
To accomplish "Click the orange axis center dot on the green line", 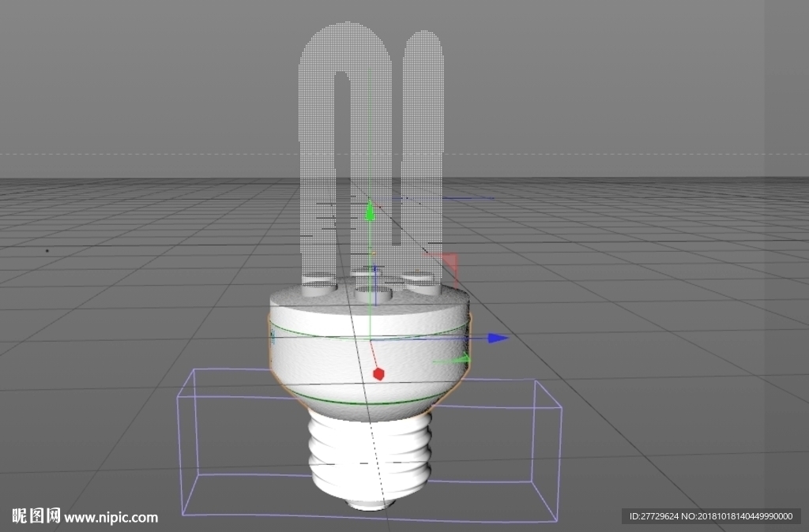I will coord(373,253).
